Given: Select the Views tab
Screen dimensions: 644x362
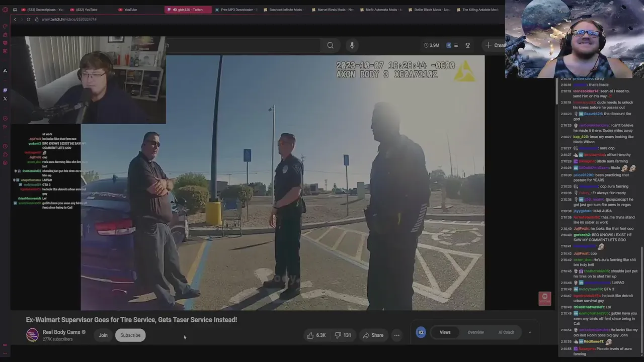Looking at the screenshot, I should [x=445, y=332].
